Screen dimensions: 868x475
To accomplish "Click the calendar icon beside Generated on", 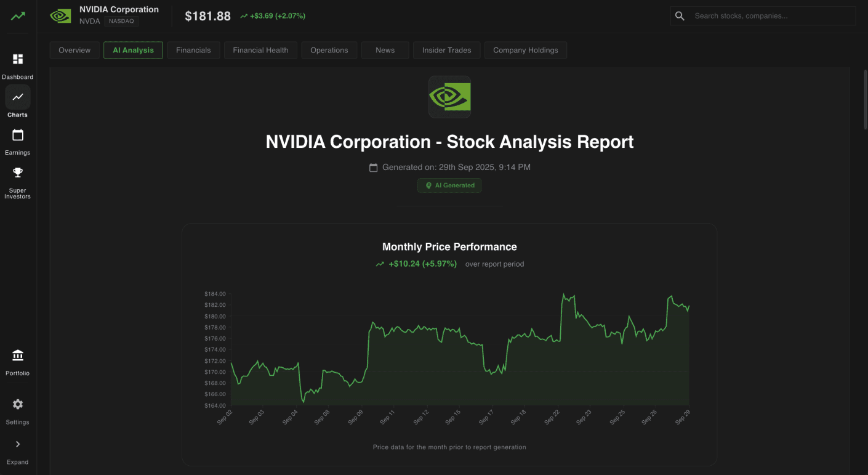I will click(373, 168).
